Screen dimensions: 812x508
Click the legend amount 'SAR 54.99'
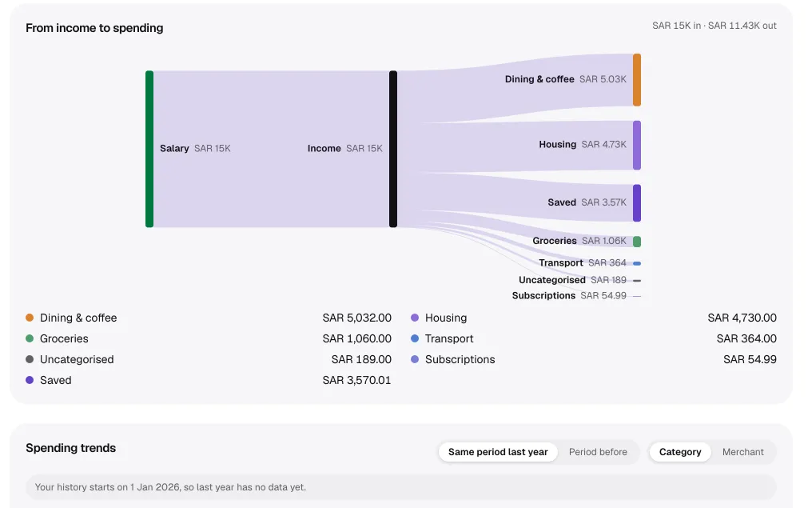[750, 359]
